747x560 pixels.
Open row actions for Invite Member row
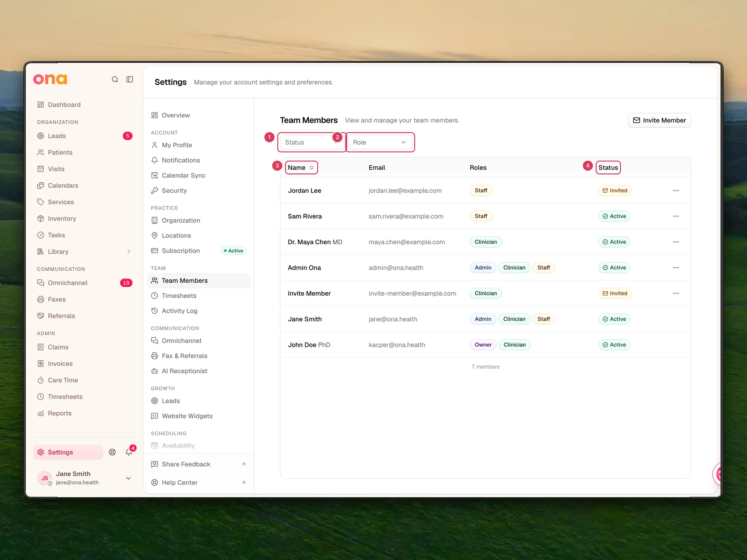676,293
